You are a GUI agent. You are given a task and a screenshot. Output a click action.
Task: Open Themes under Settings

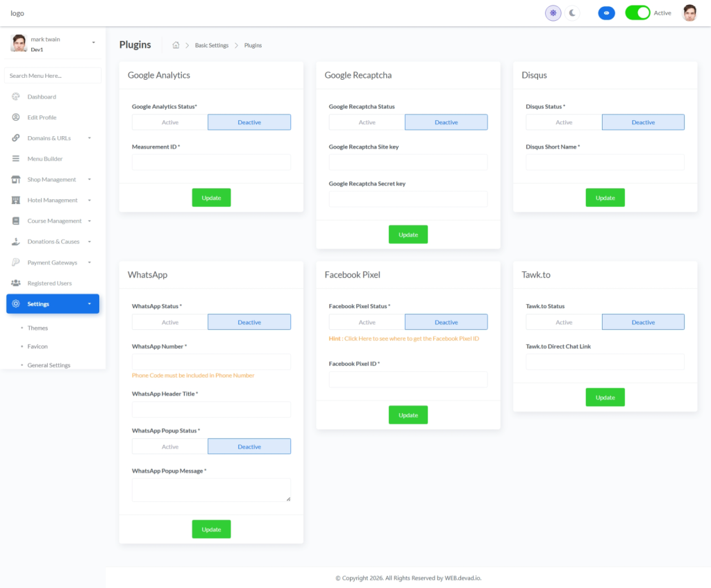(x=37, y=328)
